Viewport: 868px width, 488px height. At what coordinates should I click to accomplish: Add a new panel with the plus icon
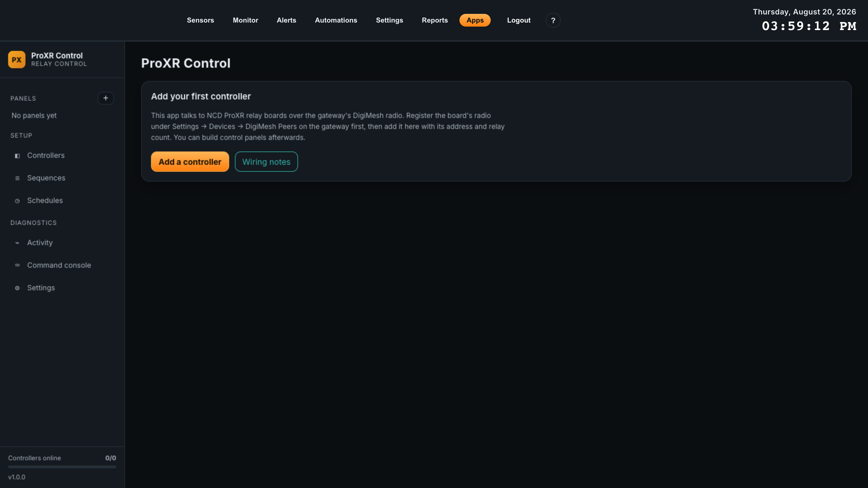tap(106, 98)
